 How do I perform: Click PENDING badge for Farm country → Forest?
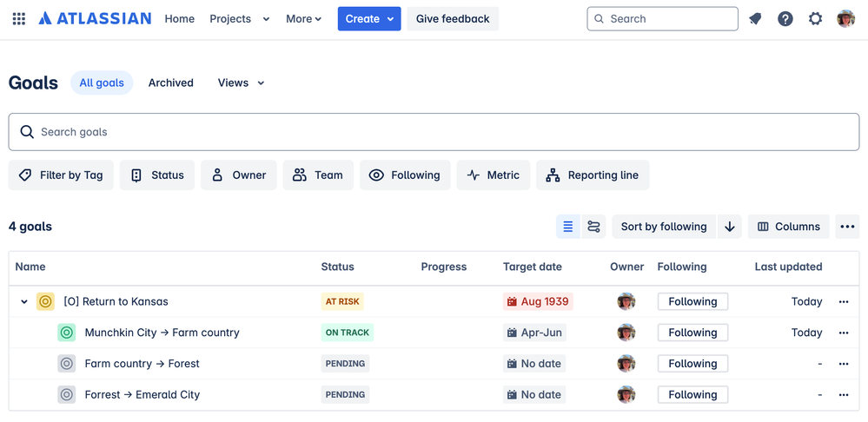(345, 363)
